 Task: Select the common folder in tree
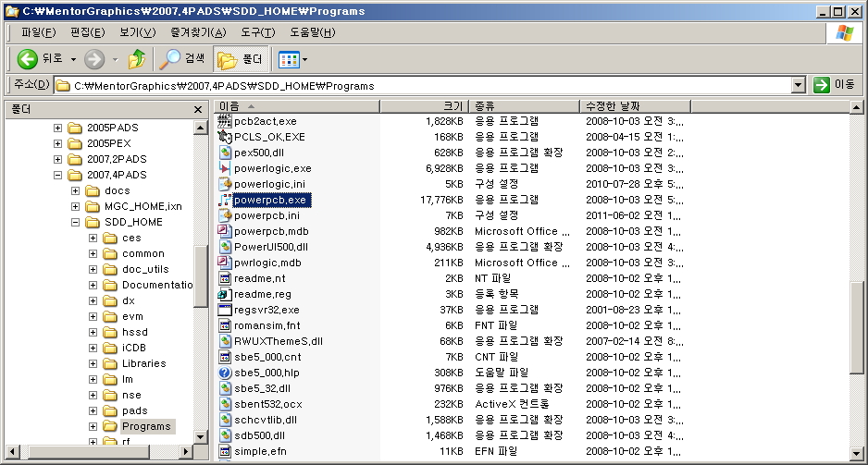143,254
